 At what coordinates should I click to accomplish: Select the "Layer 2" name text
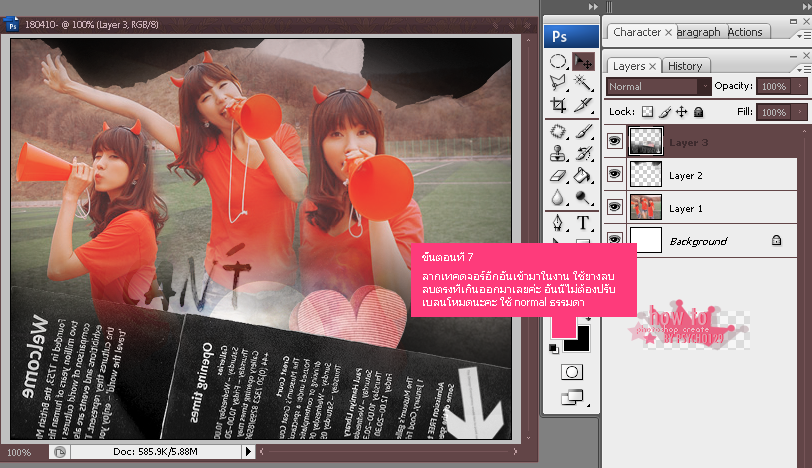[x=686, y=176]
